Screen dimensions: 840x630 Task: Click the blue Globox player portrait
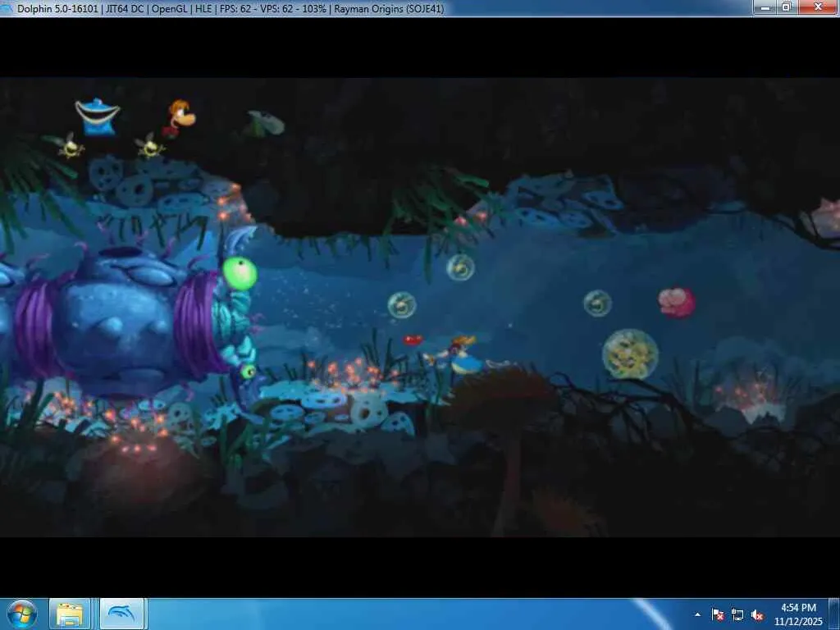[x=98, y=116]
